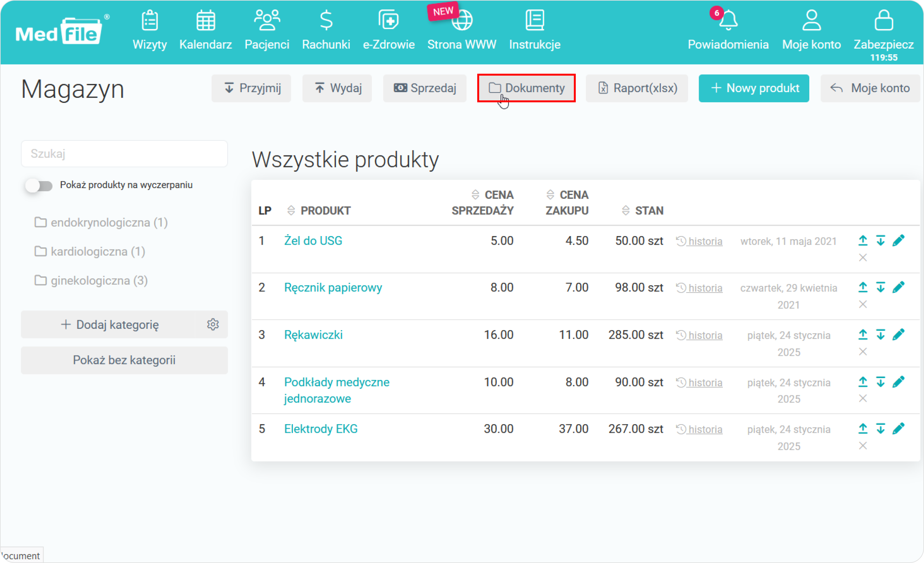Export the Raport(xlsx) file
This screenshot has height=563, width=924.
click(636, 88)
